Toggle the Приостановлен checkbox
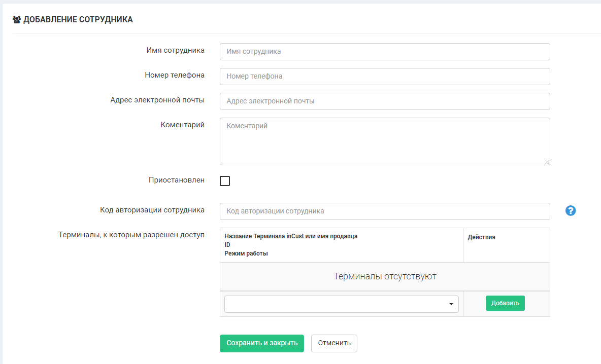This screenshot has width=601, height=364. pyautogui.click(x=225, y=181)
